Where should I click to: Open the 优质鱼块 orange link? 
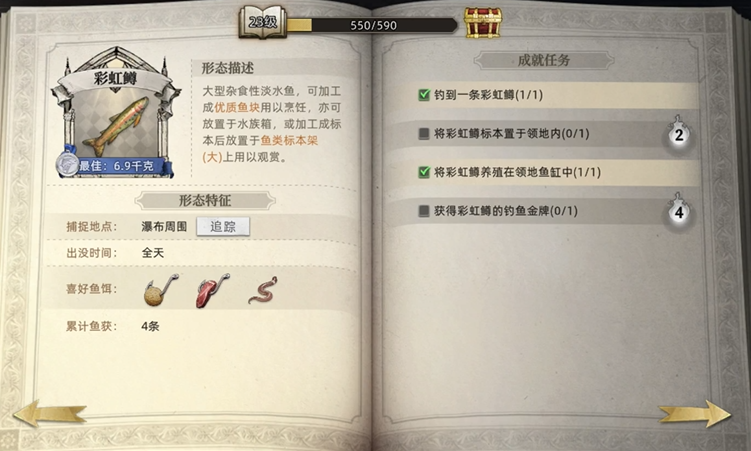pos(237,107)
